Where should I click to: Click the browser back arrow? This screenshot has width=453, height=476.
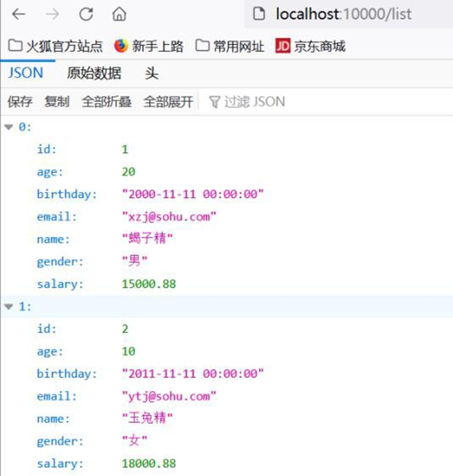tap(19, 14)
